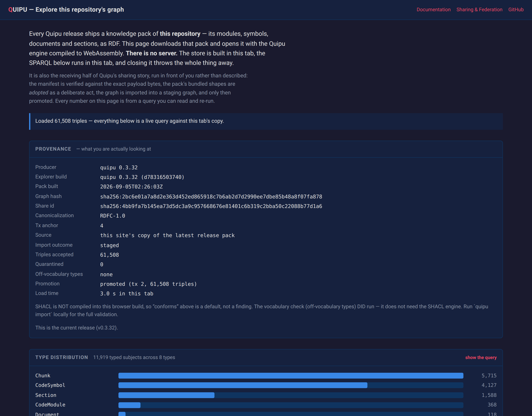The width and height of the screenshot is (532, 416).
Task: Visit the GitHub link
Action: 516,10
